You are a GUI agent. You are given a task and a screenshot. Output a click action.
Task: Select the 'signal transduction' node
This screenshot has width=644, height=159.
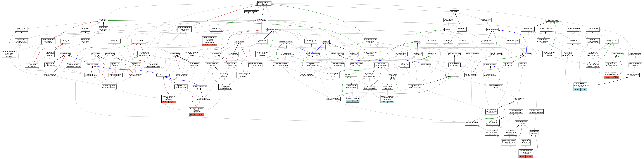(313, 54)
